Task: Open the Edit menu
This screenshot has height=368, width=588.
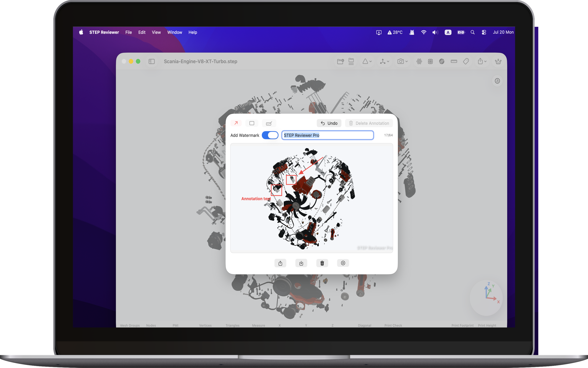Action: point(142,32)
